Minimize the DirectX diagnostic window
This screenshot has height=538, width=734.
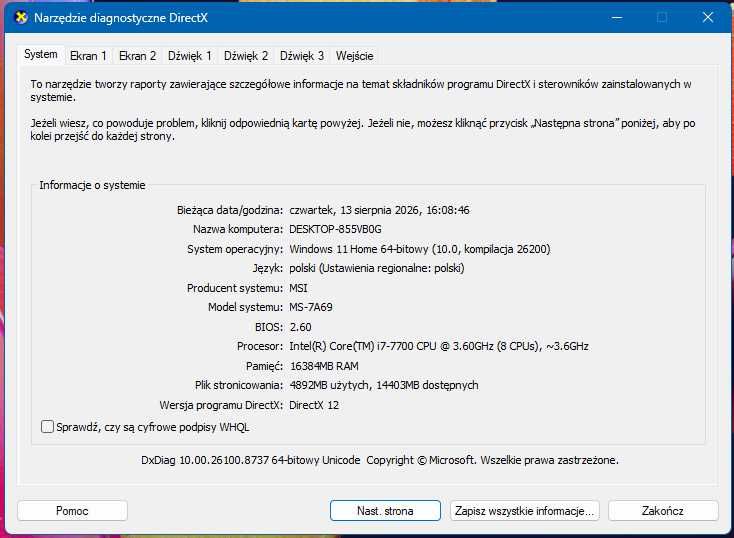click(617, 18)
